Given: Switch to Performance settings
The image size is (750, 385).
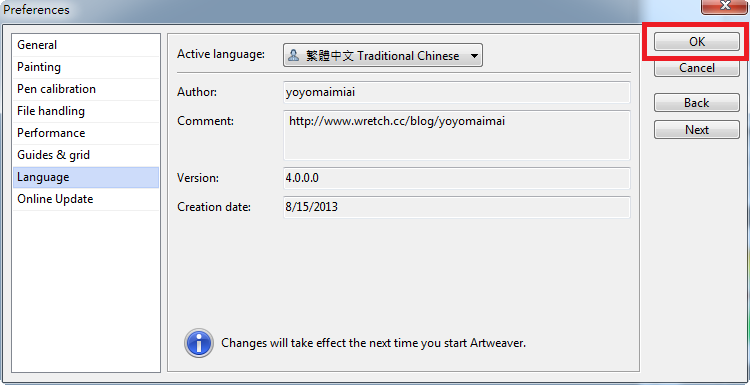Looking at the screenshot, I should pyautogui.click(x=86, y=133).
